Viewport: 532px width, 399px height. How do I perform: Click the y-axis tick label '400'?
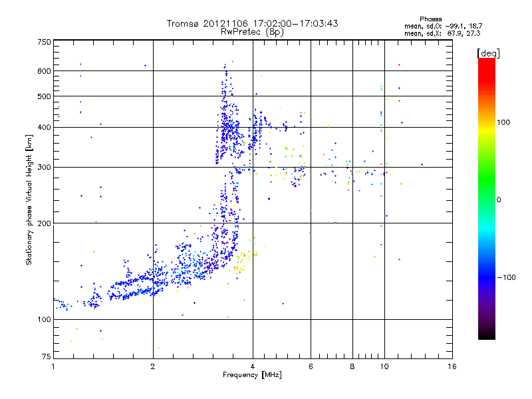(44, 128)
